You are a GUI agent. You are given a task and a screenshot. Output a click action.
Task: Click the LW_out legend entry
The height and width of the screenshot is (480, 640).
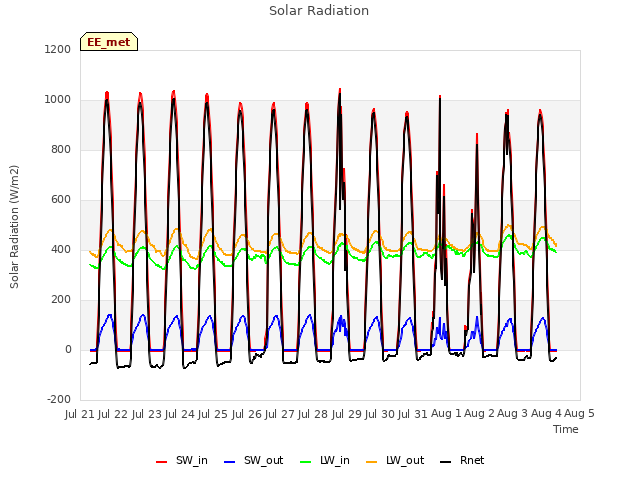(x=395, y=461)
